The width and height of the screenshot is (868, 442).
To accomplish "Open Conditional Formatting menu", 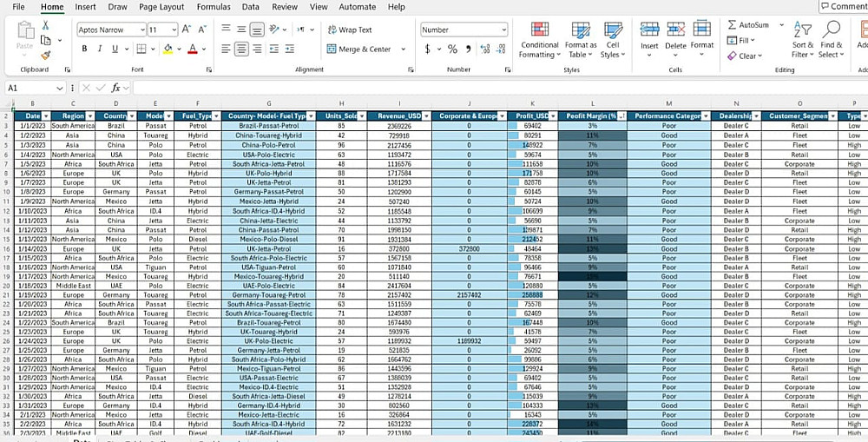I will pos(539,40).
